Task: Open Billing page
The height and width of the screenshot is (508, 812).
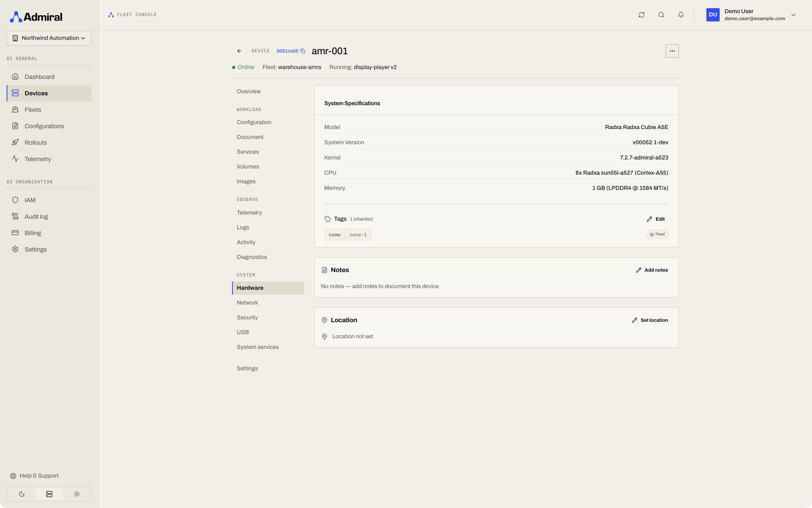Action: 49,233
